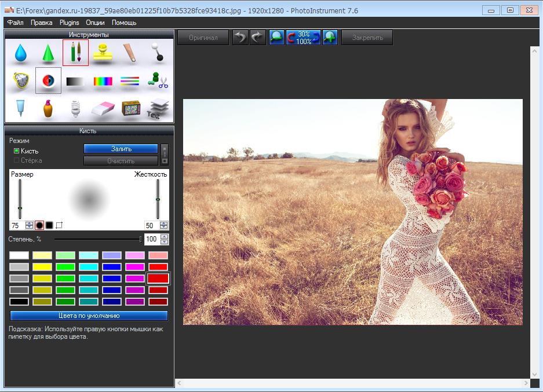Click the zoom in magnifier icon

click(330, 38)
